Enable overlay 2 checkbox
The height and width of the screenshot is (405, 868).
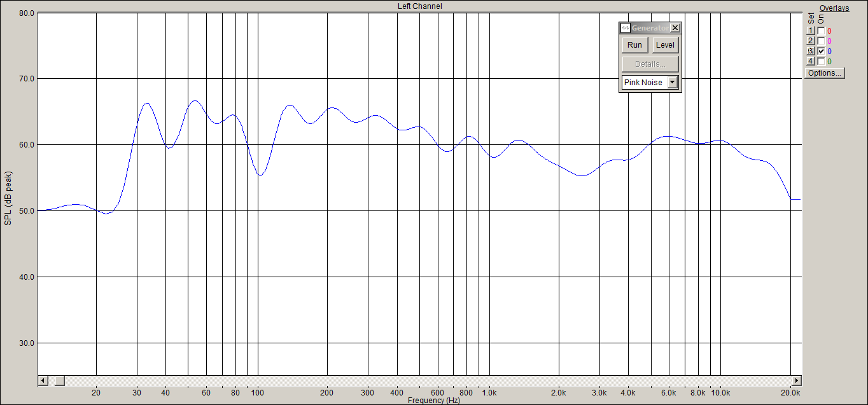pos(822,41)
